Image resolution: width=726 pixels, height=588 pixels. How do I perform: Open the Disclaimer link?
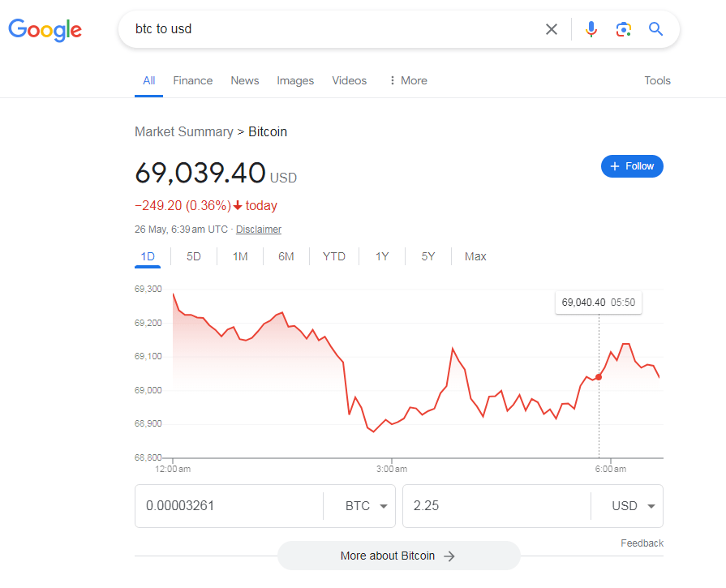tap(259, 230)
